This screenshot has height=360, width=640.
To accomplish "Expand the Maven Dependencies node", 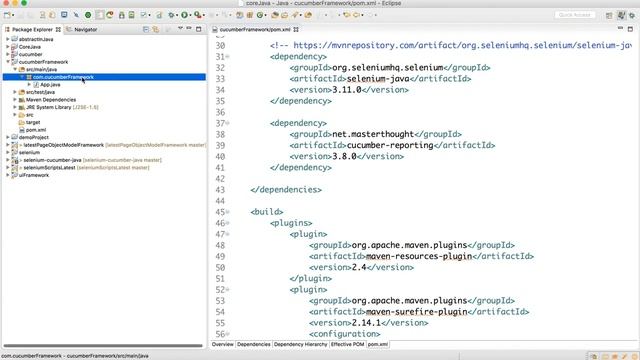I will (15, 100).
